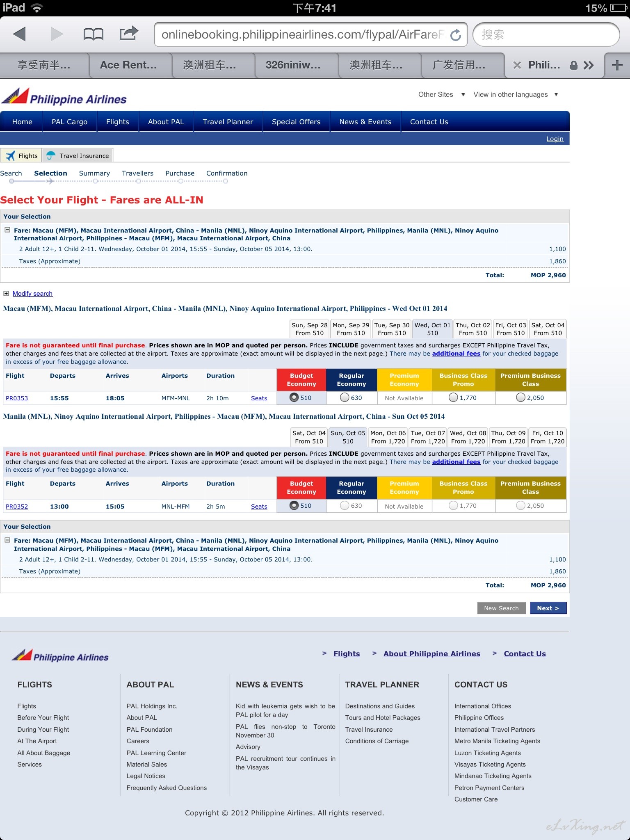
Task: Open additional fees link in outbound notice
Action: tap(456, 354)
